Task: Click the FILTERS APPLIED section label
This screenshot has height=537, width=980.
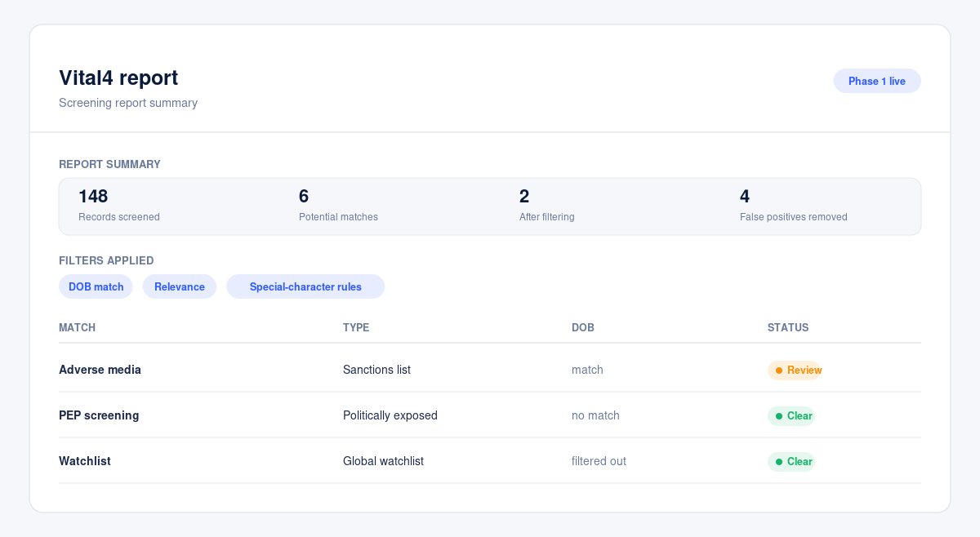Action: 106,260
